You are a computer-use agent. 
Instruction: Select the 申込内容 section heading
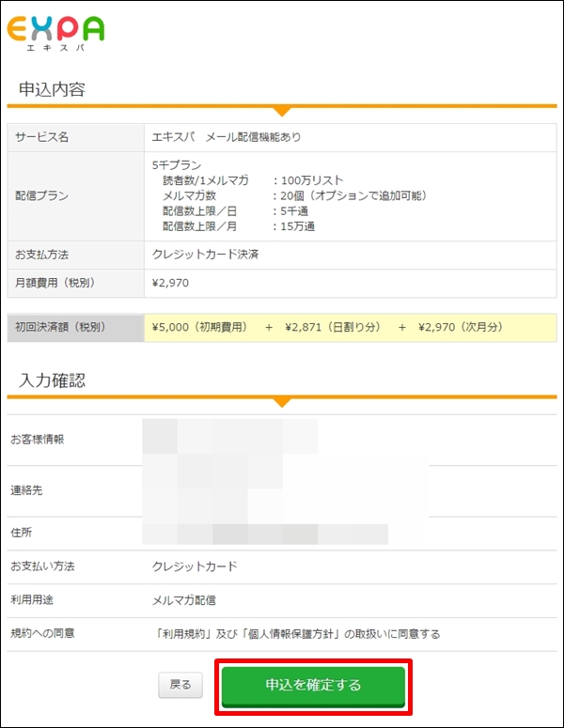pyautogui.click(x=52, y=89)
